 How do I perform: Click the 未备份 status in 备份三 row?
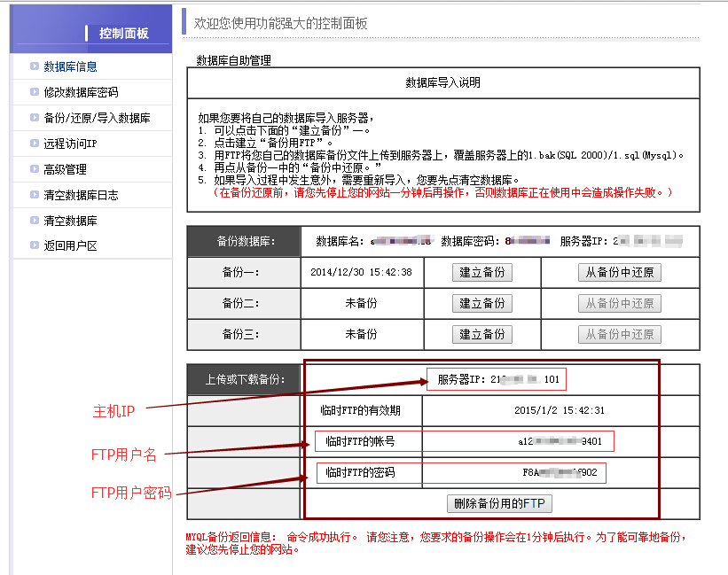tap(361, 334)
